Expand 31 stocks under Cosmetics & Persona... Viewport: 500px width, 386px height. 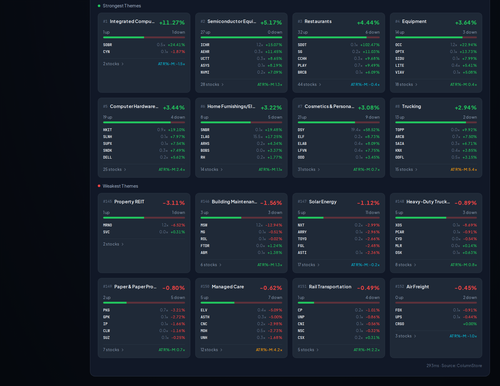(x=309, y=169)
